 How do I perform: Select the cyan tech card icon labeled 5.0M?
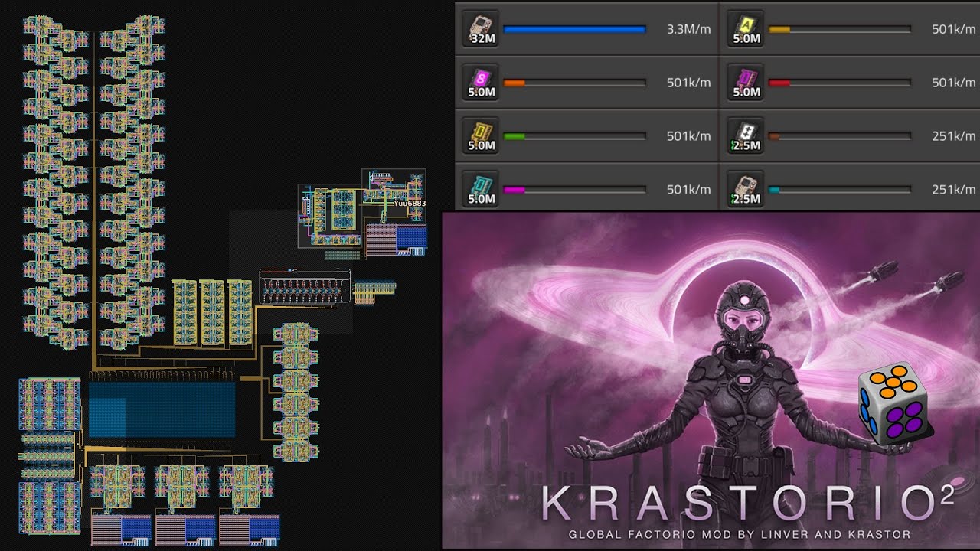(x=482, y=189)
